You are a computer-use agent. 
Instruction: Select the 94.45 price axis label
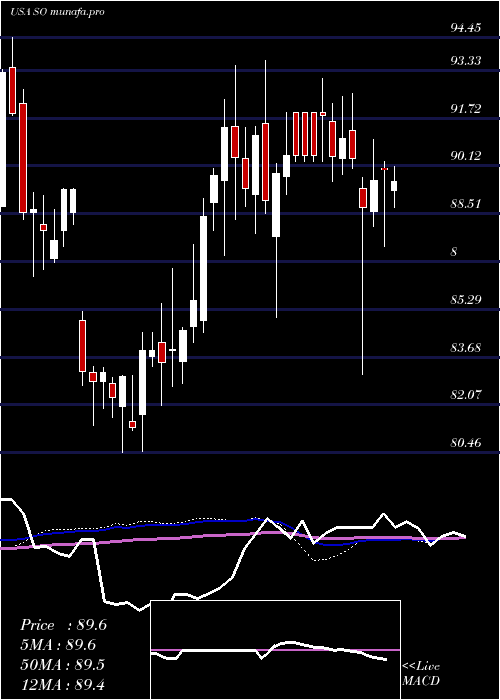pyautogui.click(x=466, y=28)
